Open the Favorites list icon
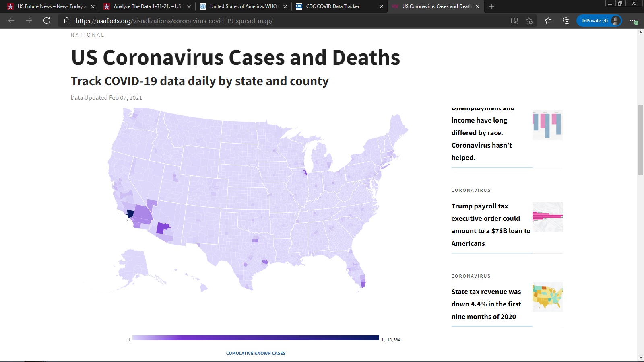Image resolution: width=644 pixels, height=362 pixels. [548, 21]
